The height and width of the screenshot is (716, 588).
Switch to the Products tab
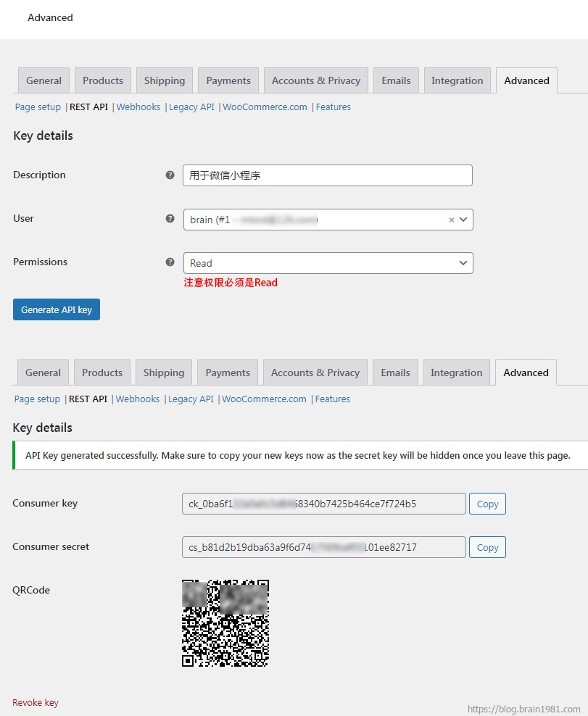102,80
